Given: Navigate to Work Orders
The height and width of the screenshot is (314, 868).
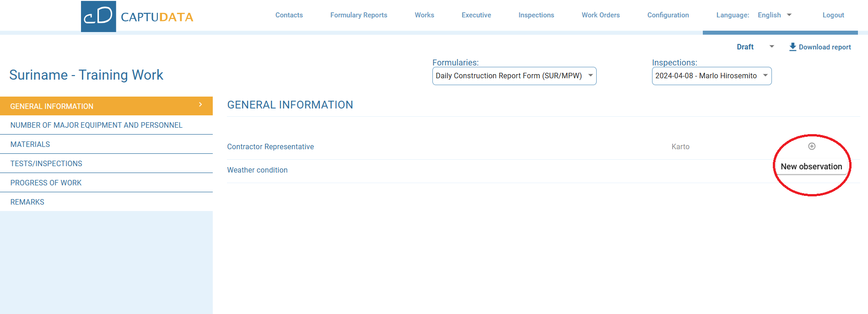Looking at the screenshot, I should tap(600, 15).
